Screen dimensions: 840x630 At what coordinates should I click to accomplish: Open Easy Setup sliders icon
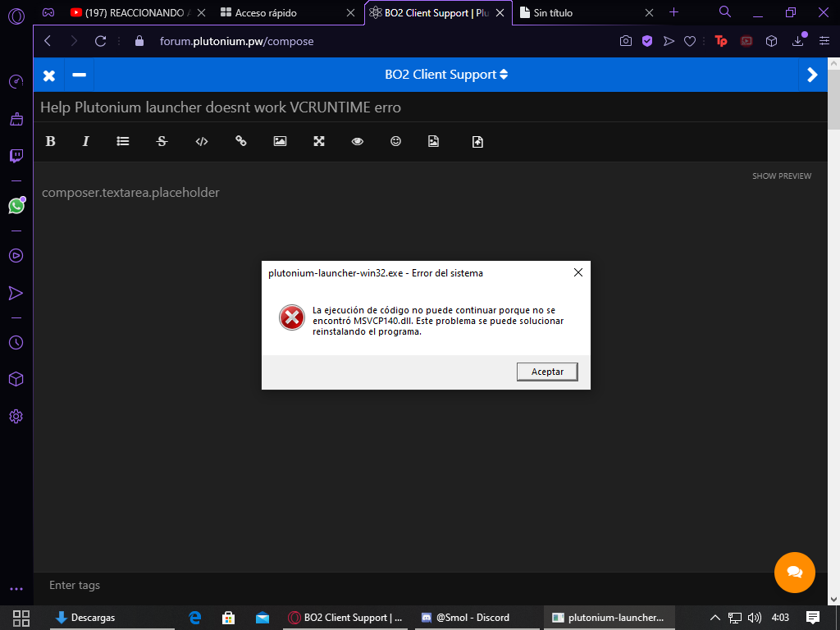click(x=824, y=41)
